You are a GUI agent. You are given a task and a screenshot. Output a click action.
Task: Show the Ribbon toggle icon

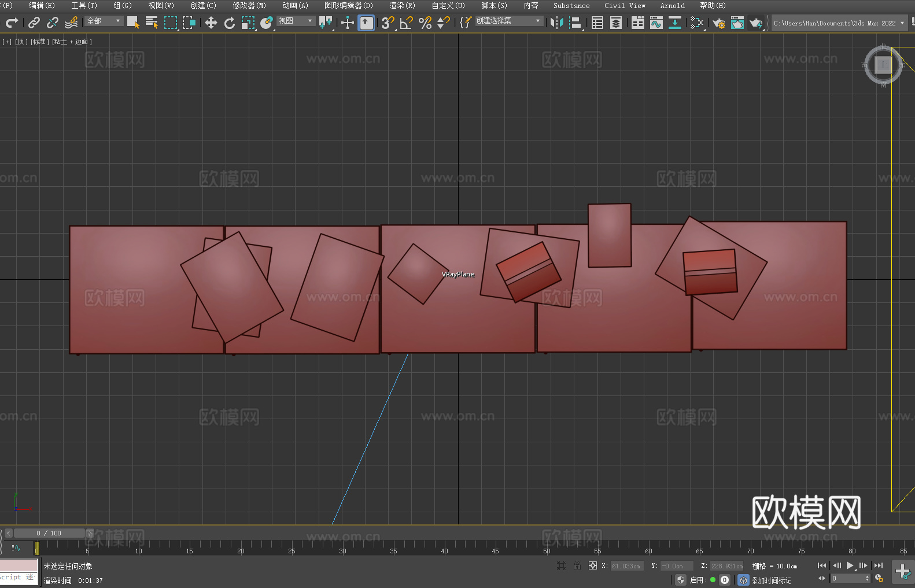coord(638,23)
